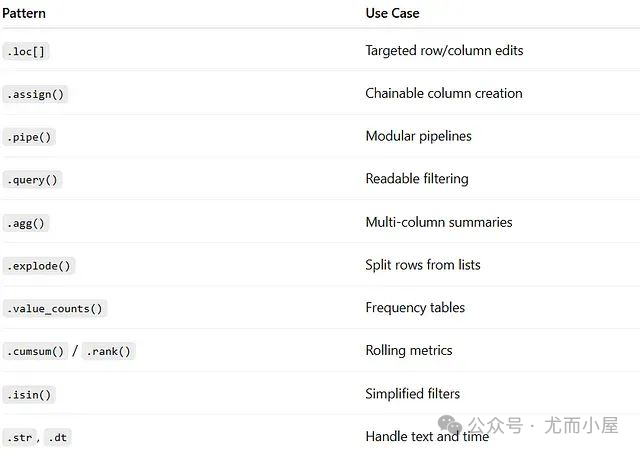Image resolution: width=640 pixels, height=452 pixels.
Task: Click the .assign() code snippet
Action: [x=36, y=94]
